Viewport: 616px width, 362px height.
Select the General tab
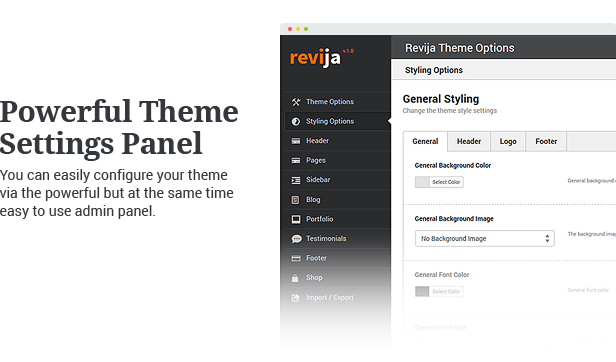(x=425, y=141)
